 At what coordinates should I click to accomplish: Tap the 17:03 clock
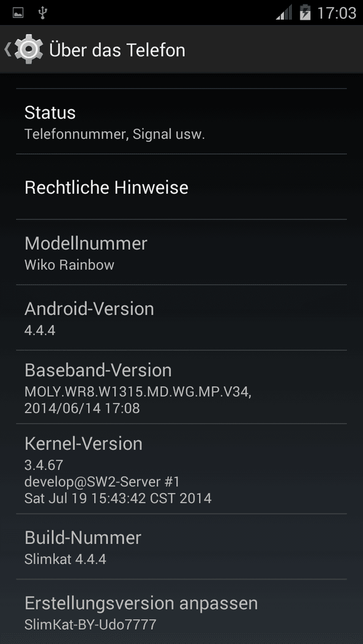tap(337, 13)
